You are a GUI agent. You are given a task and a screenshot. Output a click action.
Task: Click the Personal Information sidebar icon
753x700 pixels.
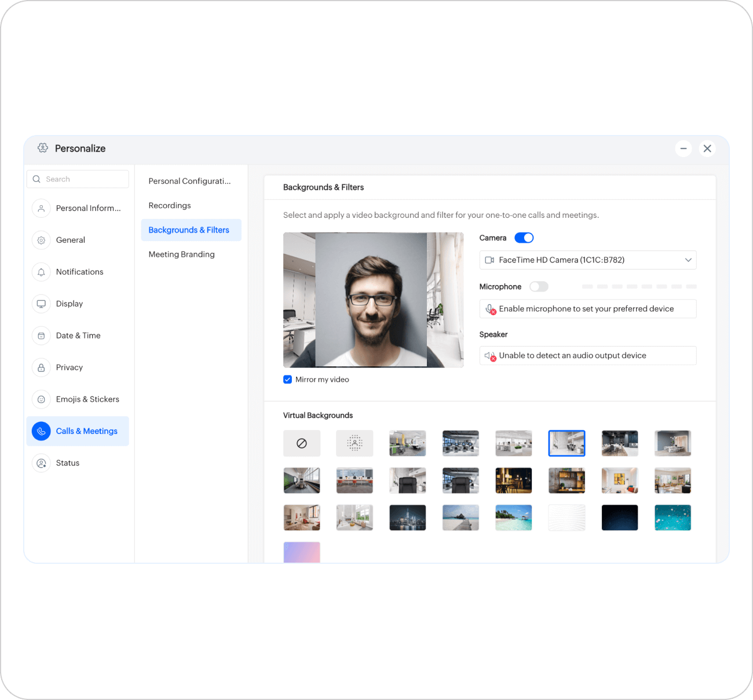point(41,208)
